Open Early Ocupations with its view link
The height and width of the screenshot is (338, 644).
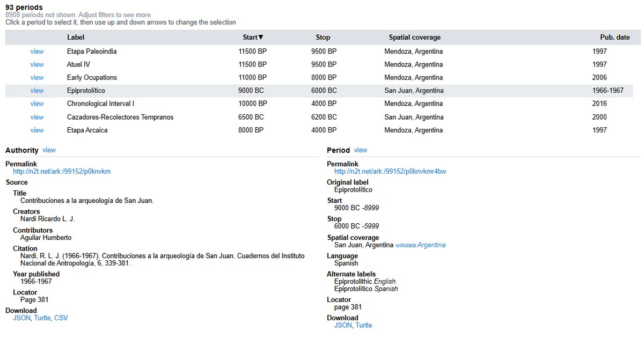36,77
